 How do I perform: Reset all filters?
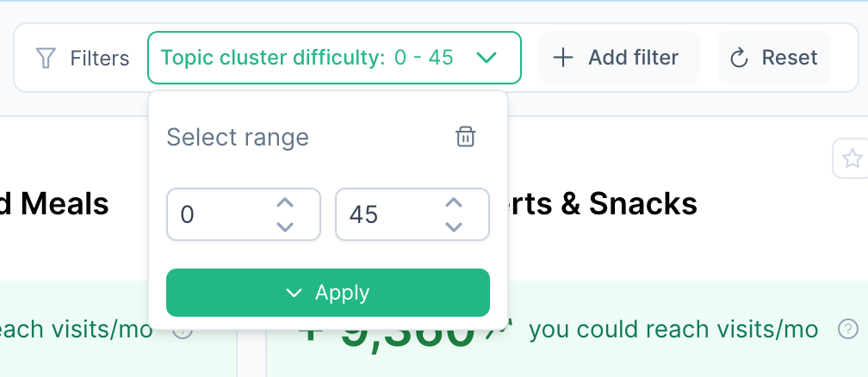tap(773, 58)
